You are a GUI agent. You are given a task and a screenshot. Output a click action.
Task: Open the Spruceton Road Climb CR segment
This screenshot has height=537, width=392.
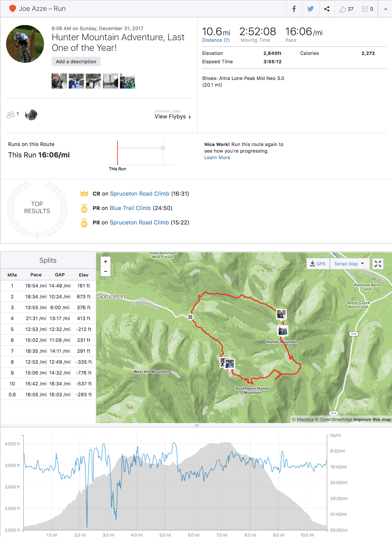click(140, 194)
